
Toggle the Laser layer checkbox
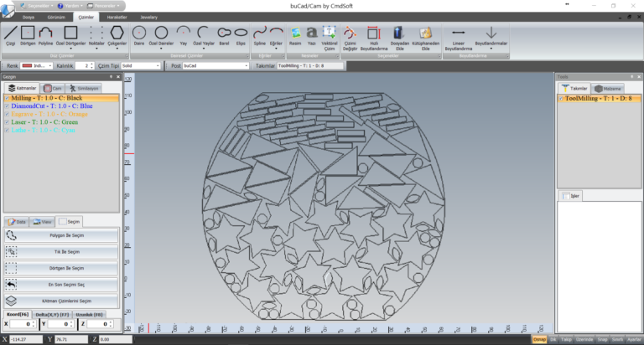pos(8,122)
